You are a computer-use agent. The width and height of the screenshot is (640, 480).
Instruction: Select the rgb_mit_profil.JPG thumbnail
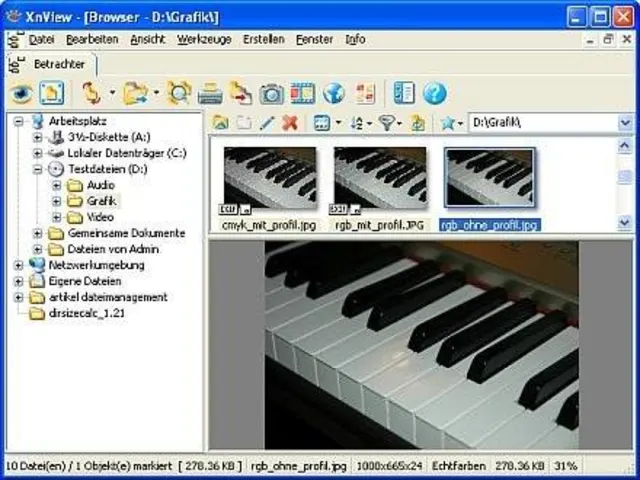tap(380, 178)
